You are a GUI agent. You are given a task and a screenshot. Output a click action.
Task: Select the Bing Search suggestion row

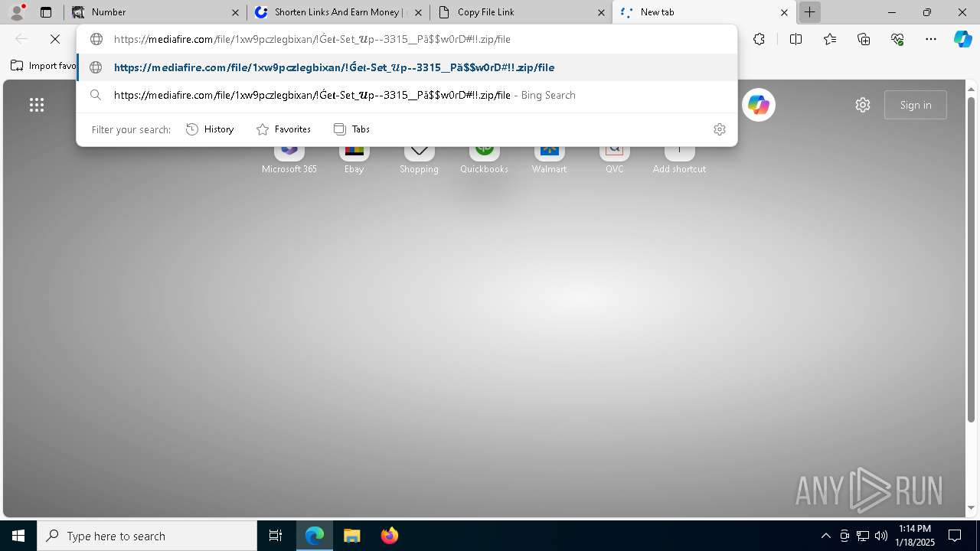[406, 95]
